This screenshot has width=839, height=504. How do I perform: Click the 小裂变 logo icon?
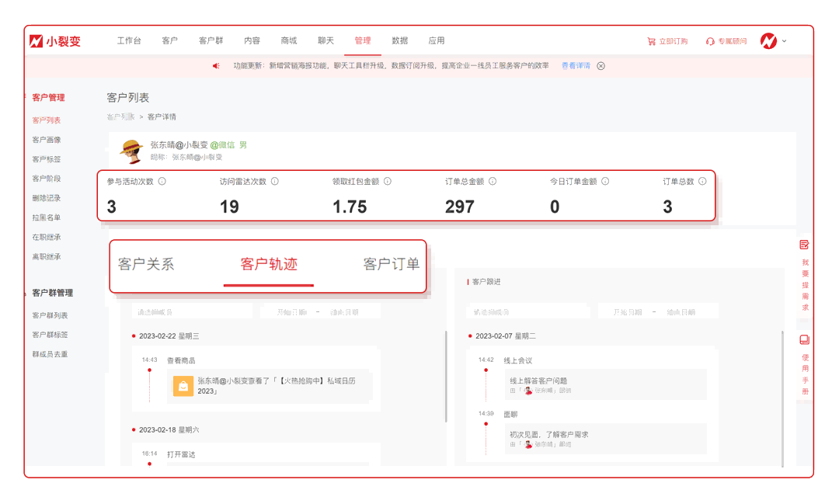[x=36, y=41]
